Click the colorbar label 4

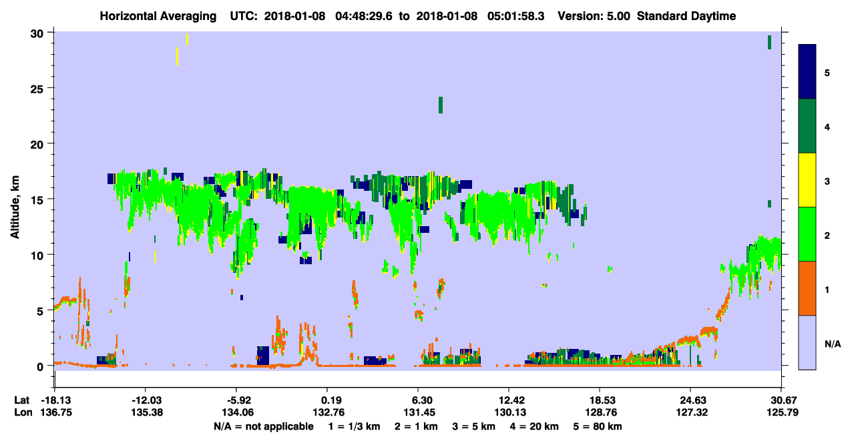[x=827, y=127]
